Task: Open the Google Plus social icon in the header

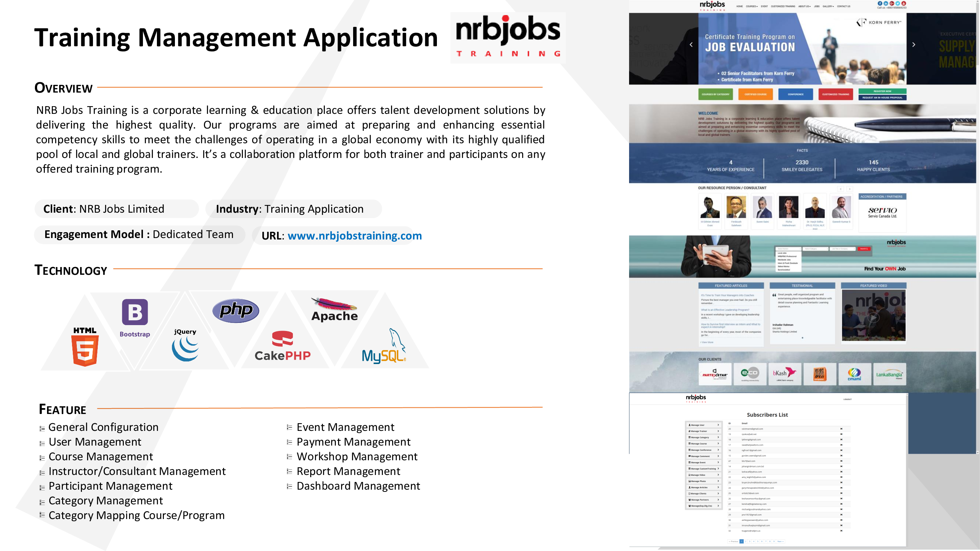Action: pos(892,3)
